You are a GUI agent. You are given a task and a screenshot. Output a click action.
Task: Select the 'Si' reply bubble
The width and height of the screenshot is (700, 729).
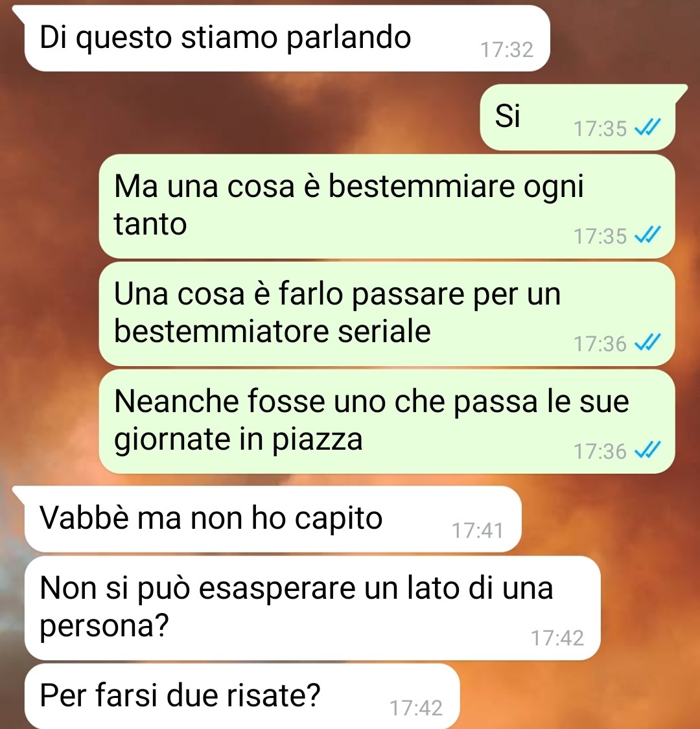click(577, 117)
